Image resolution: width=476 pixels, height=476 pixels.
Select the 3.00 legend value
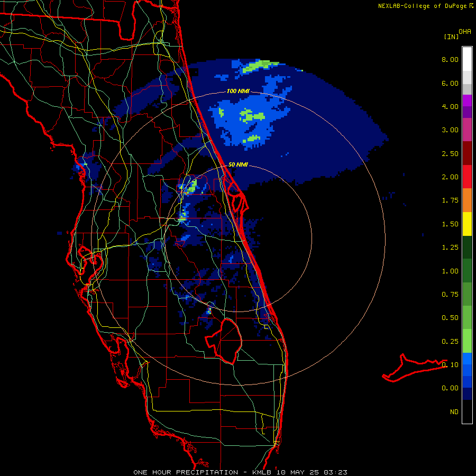tap(450, 130)
